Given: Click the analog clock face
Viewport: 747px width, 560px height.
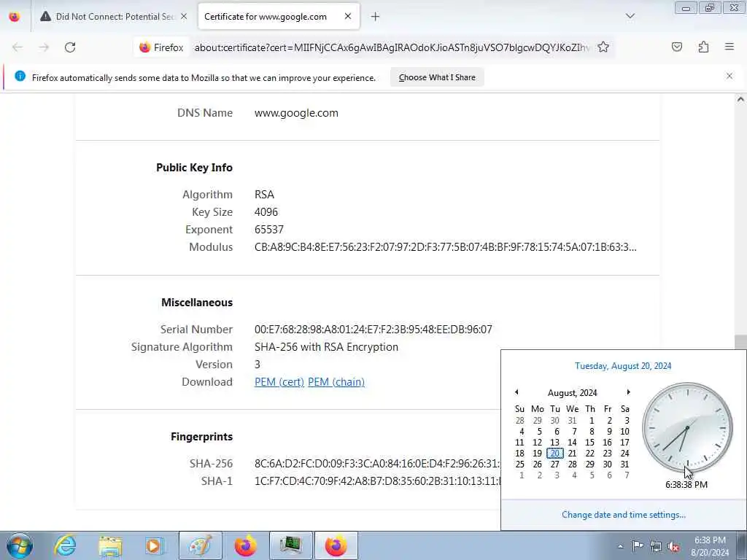Looking at the screenshot, I should [x=687, y=427].
